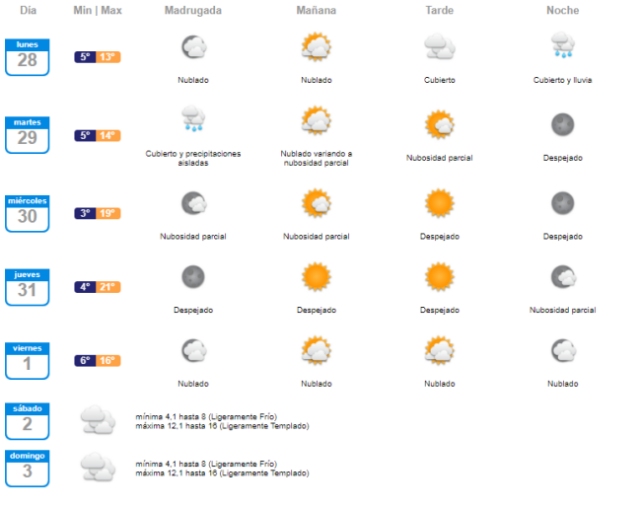
Task: Open the lunes 28 calendar date
Action: [27, 57]
